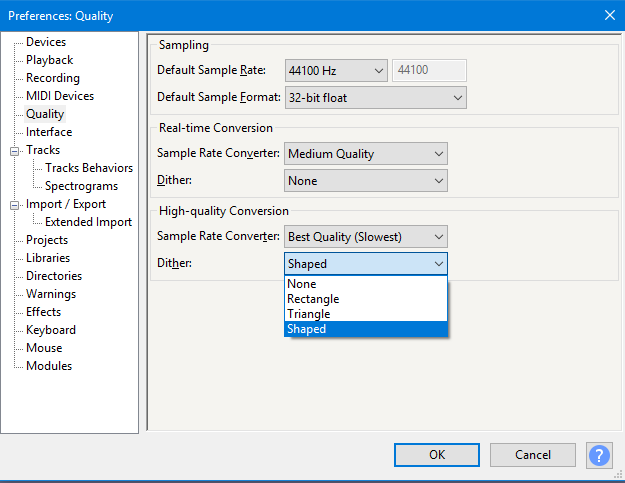625x483 pixels.
Task: Go to Devices preferences
Action: 46,42
